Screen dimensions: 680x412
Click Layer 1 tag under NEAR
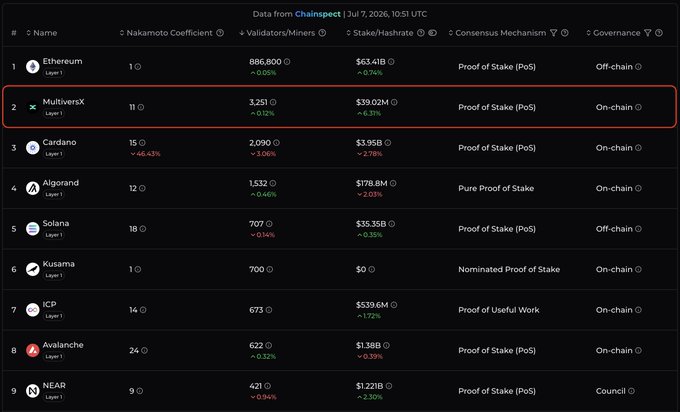[54, 397]
